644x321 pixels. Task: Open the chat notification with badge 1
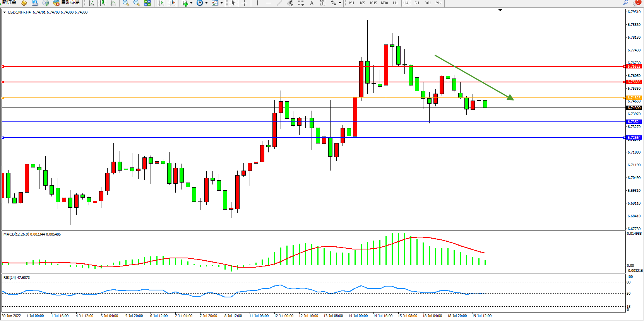pyautogui.click(x=637, y=3)
